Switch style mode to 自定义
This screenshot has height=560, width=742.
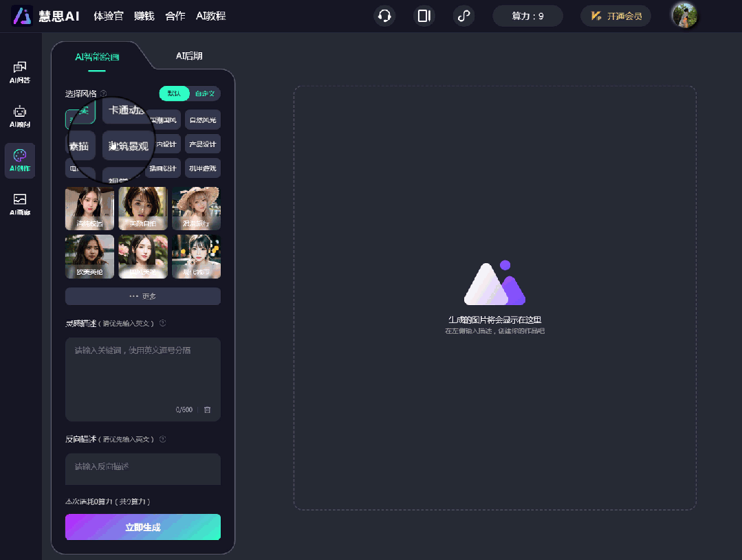tap(204, 93)
